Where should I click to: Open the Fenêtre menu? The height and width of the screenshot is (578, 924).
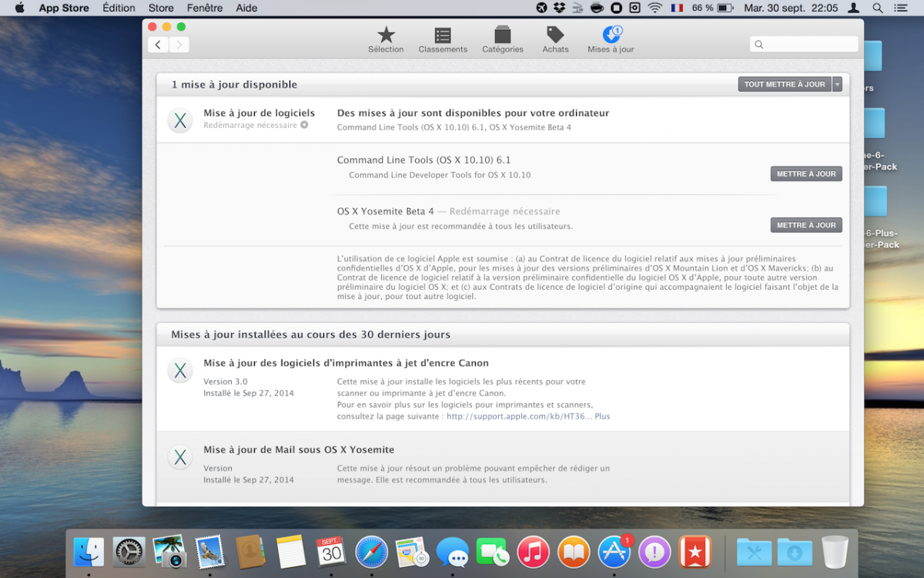pyautogui.click(x=205, y=8)
